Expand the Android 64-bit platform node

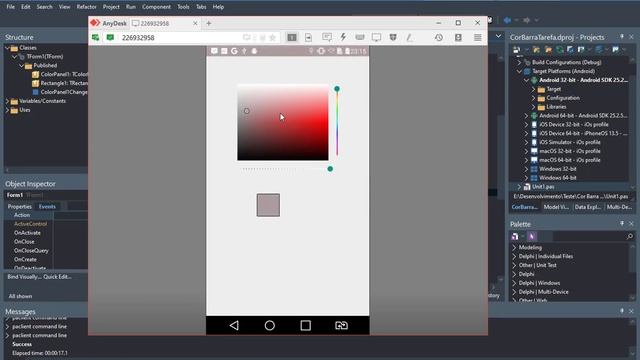(x=527, y=116)
